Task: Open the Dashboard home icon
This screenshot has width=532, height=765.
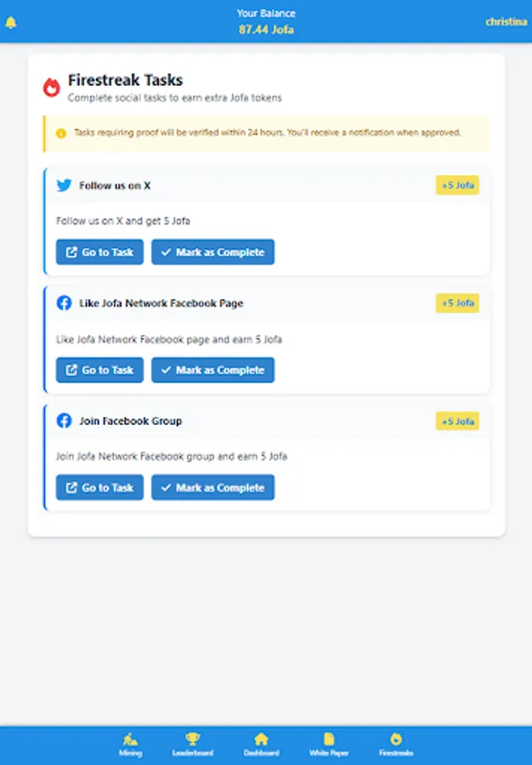Action: 262,744
